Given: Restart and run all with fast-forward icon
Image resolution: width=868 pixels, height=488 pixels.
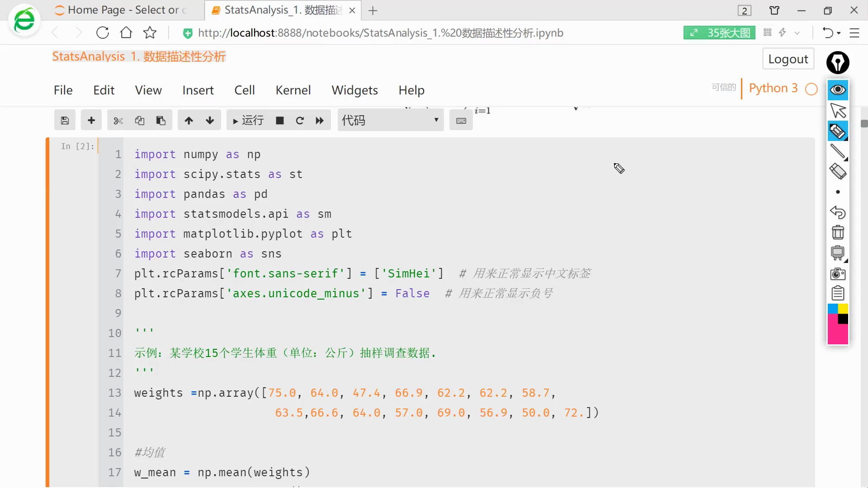Looking at the screenshot, I should pos(320,121).
